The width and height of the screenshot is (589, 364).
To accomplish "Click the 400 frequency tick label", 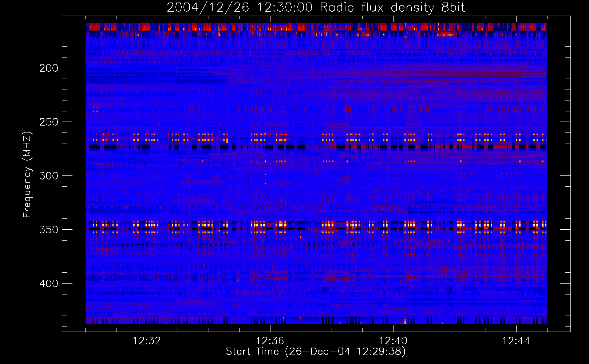I will click(x=49, y=284).
